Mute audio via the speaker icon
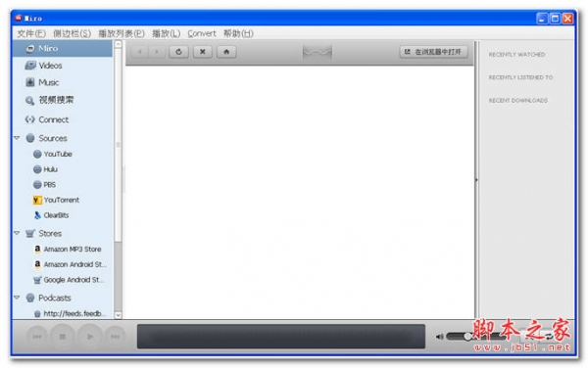The width and height of the screenshot is (588, 368). point(439,337)
